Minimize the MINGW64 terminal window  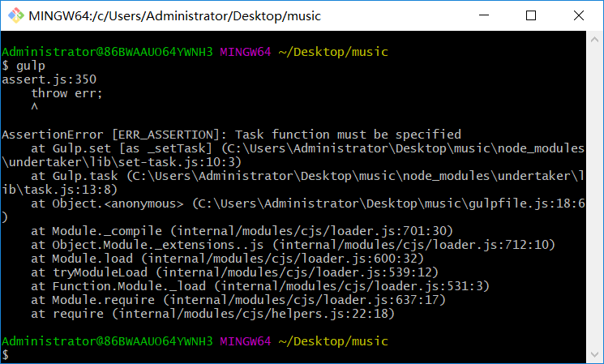tap(484, 15)
